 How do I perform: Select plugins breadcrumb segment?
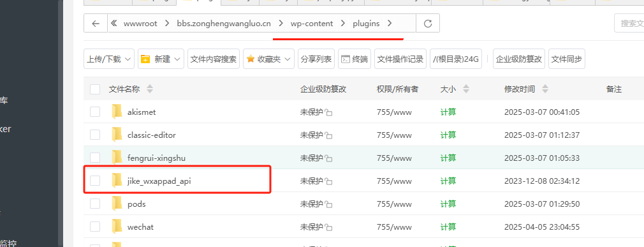[366, 24]
